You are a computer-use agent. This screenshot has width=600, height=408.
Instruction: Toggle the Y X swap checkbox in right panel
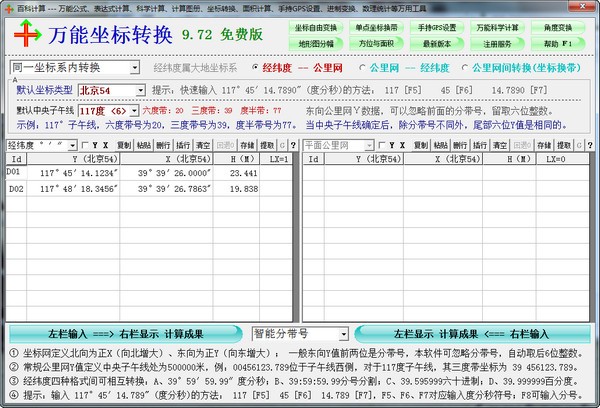[x=382, y=145]
